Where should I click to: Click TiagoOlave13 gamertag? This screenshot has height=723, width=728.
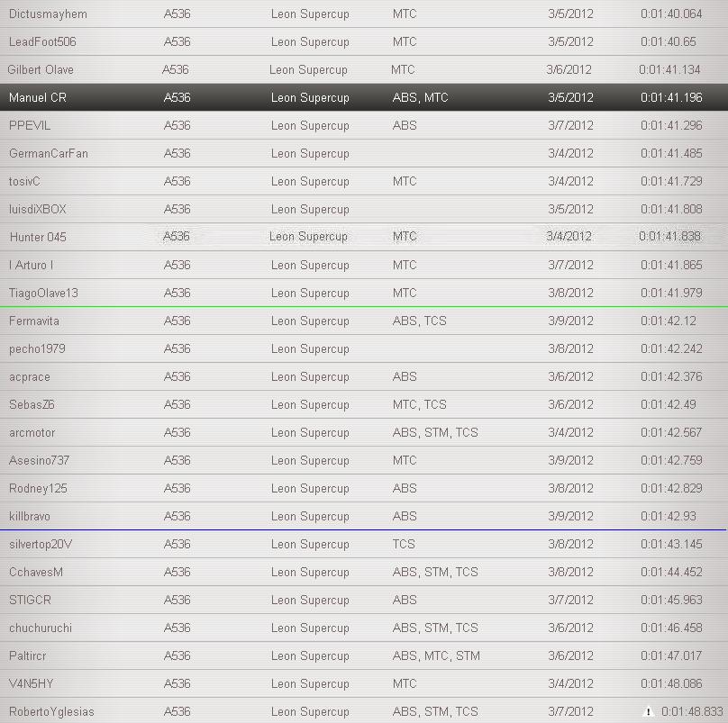pos(43,294)
